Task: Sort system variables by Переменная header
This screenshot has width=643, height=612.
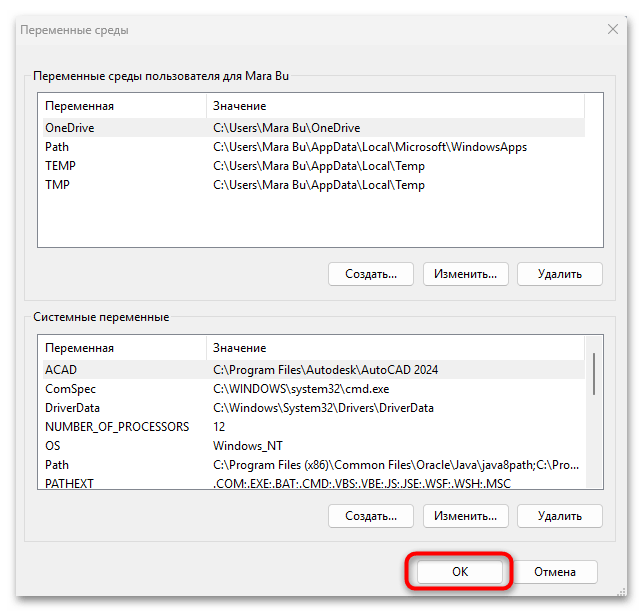Action: click(125, 348)
